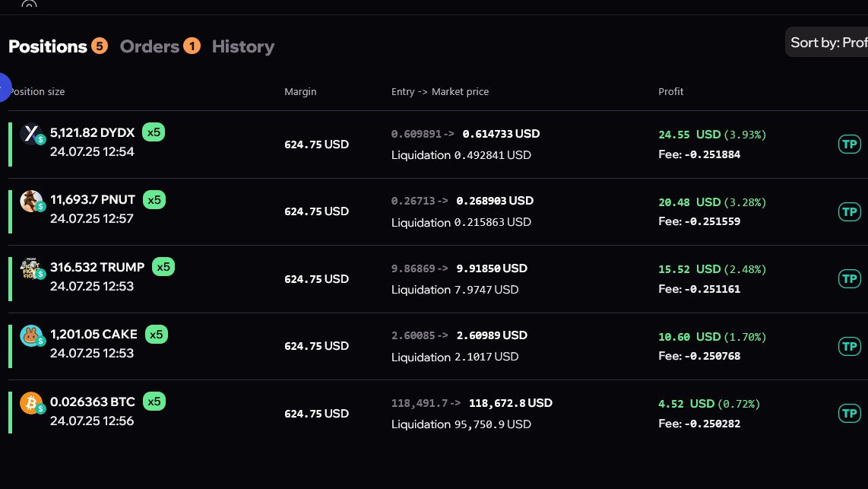Click BTC market price 118,672.8 USD
The width and height of the screenshot is (868, 489).
[511, 403]
